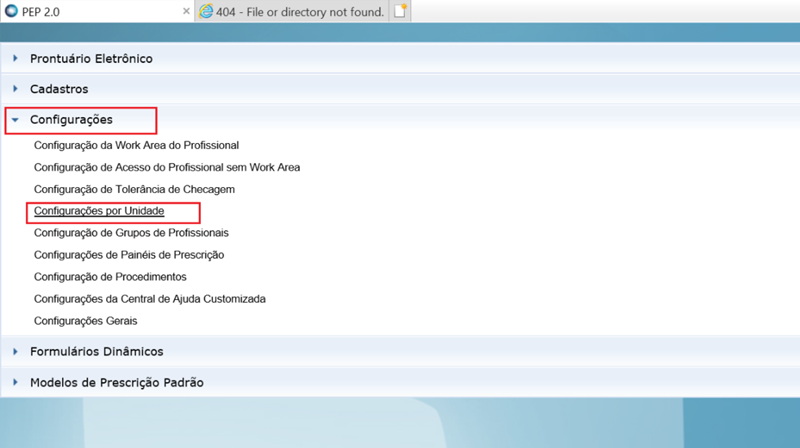Switch to the PEP 2.0 browser tab
800x448 pixels.
click(x=97, y=11)
